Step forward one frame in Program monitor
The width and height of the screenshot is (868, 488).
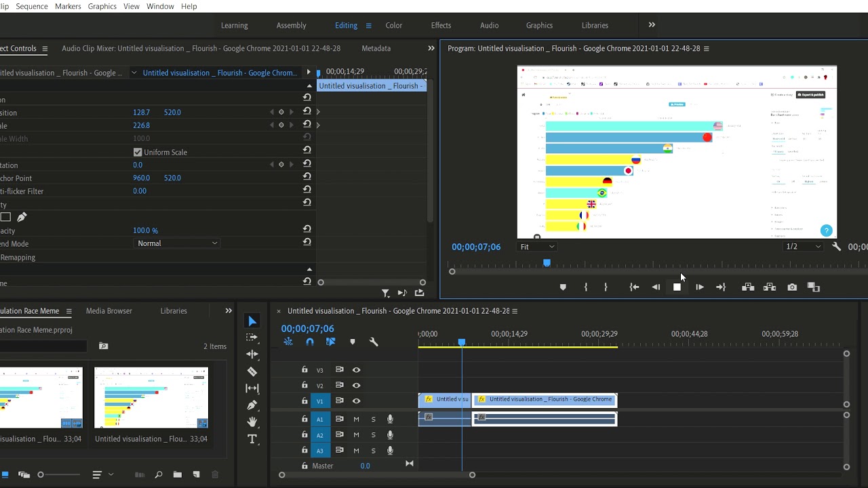point(699,287)
